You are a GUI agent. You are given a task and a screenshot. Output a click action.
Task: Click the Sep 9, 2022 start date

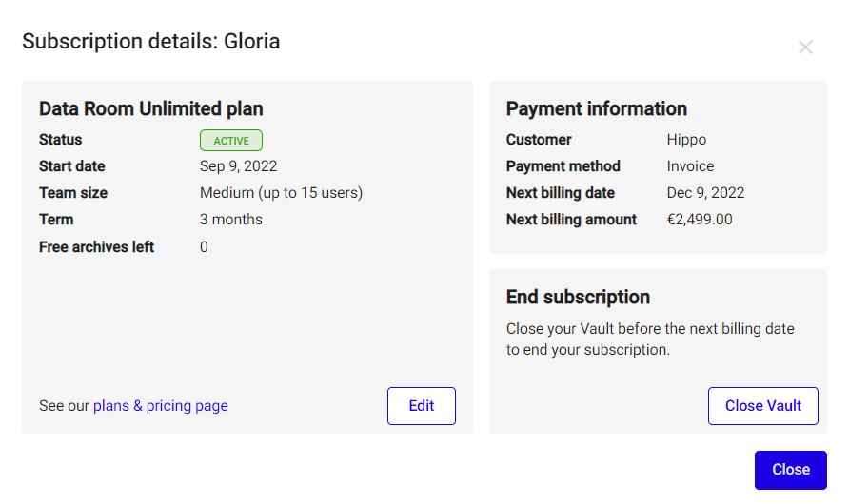238,166
